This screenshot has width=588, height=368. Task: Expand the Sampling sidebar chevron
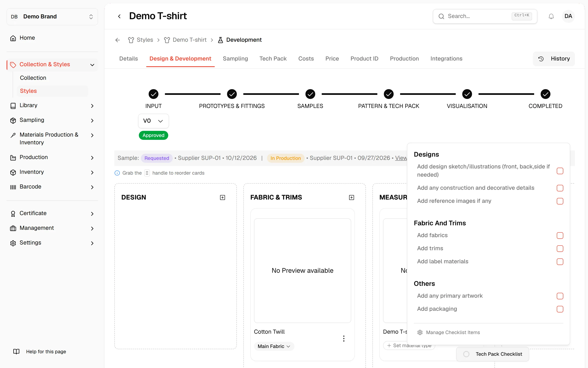[92, 120]
